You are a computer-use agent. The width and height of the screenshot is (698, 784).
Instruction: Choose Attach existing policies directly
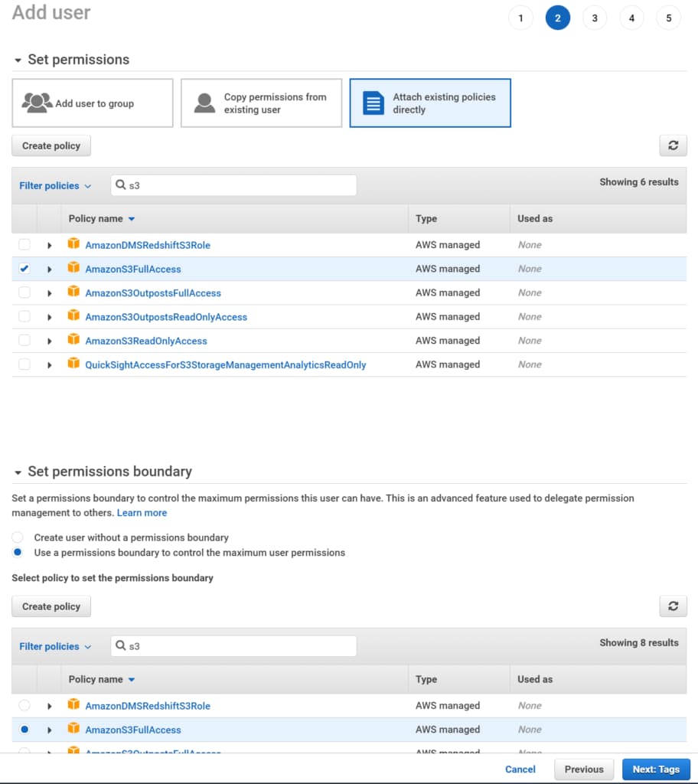[x=430, y=103]
